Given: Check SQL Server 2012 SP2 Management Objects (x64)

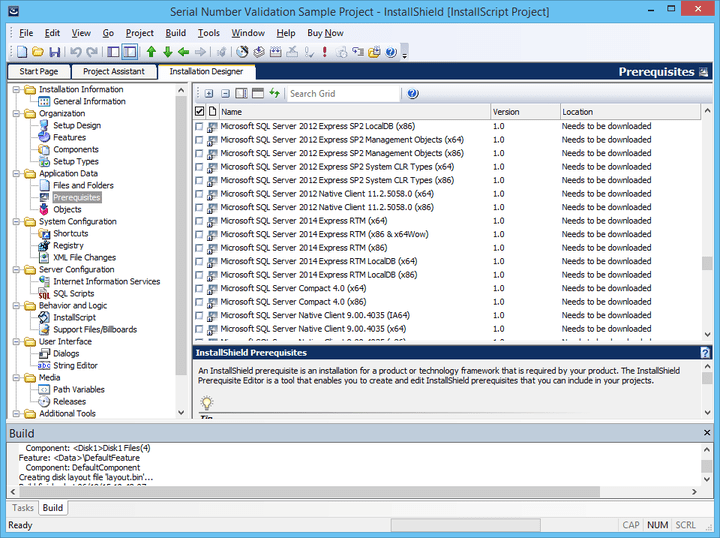Looking at the screenshot, I should pos(199,140).
